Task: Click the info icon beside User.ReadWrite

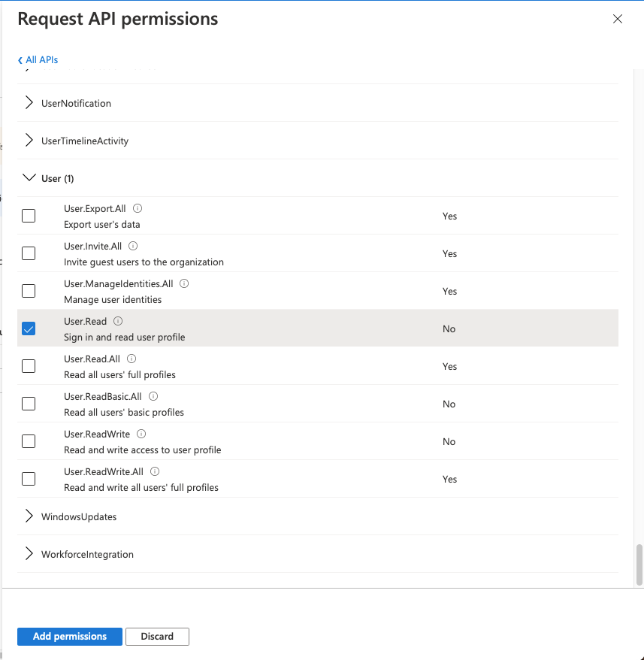Action: coord(143,434)
